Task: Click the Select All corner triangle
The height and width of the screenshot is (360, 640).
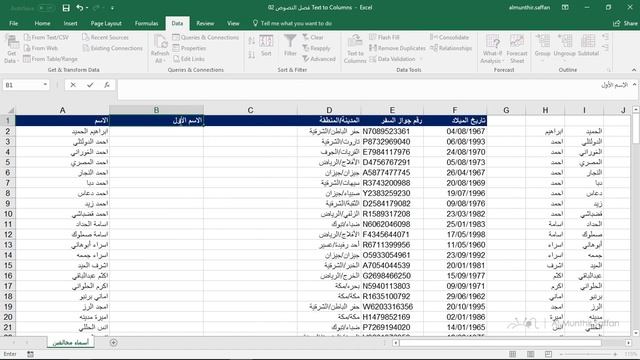Action: coord(11,111)
